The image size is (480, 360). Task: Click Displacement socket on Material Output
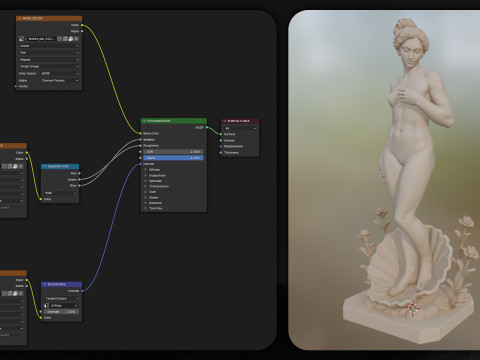click(x=221, y=146)
